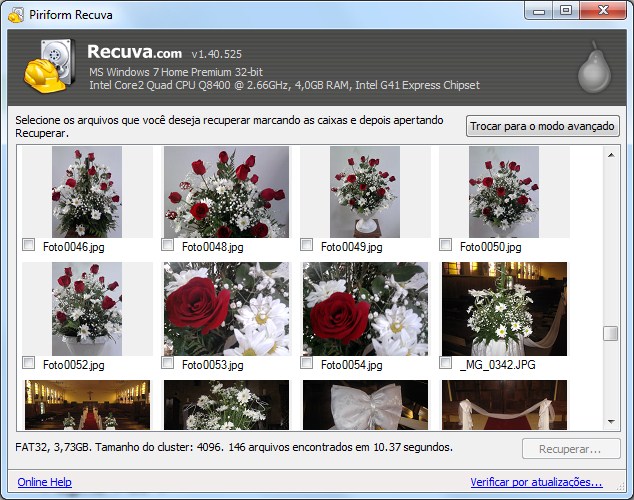Click the Foto0052.jpg file name
Screen dimensions: 634x500
coord(74,365)
